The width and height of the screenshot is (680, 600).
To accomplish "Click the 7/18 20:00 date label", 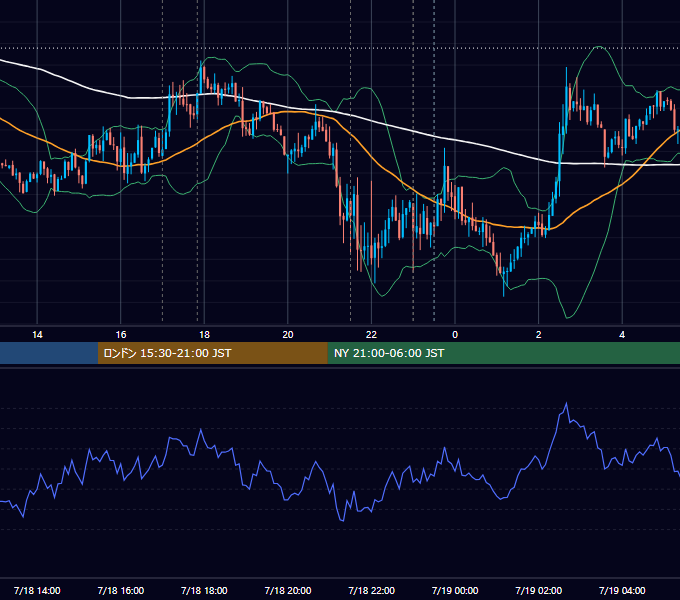I will (x=288, y=590).
